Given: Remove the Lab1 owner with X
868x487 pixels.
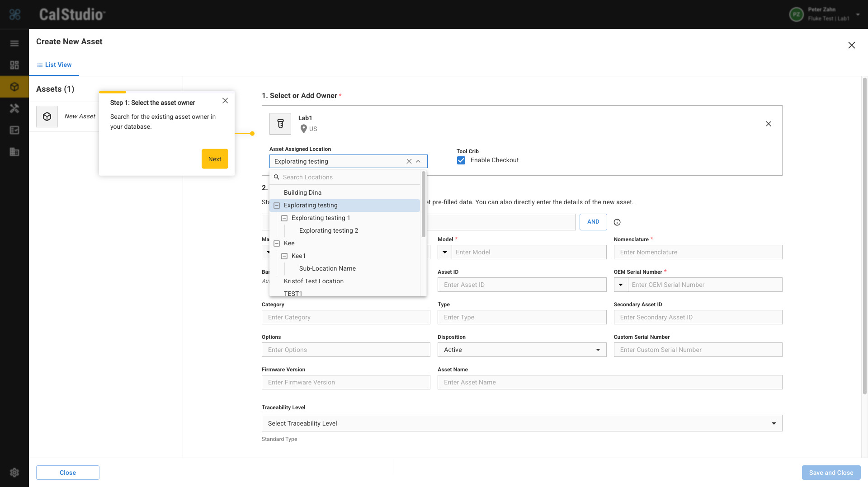Looking at the screenshot, I should point(769,124).
